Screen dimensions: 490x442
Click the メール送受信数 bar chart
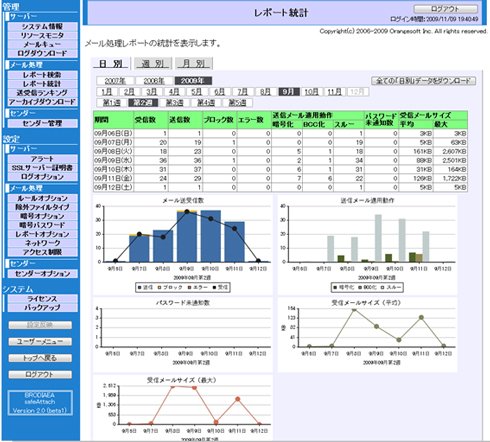[x=182, y=244]
